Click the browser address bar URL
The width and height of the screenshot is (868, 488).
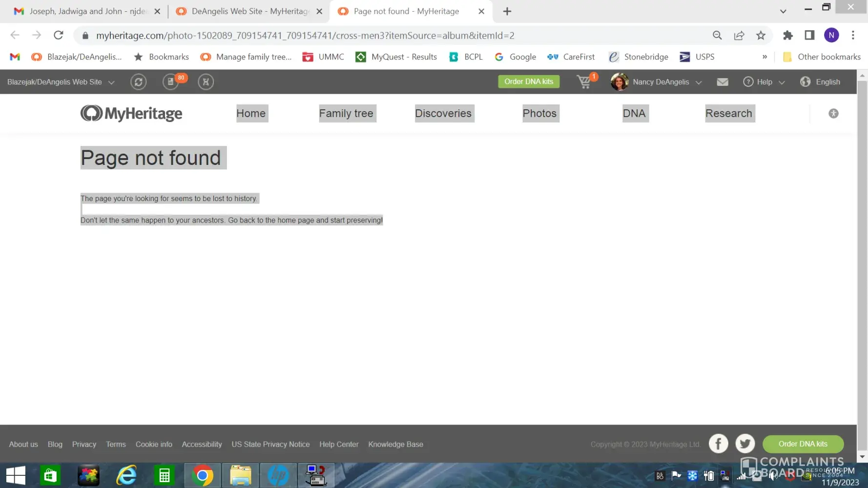coord(305,35)
